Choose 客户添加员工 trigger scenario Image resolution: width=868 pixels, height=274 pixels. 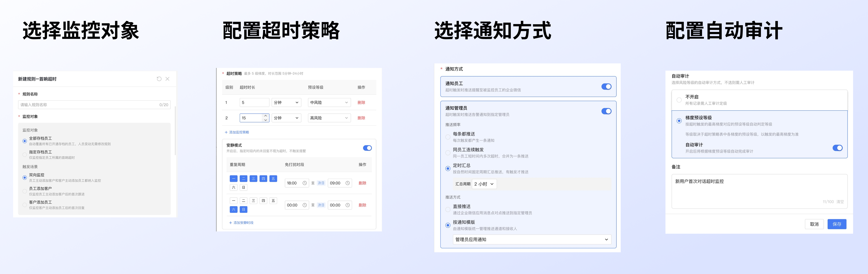click(25, 205)
